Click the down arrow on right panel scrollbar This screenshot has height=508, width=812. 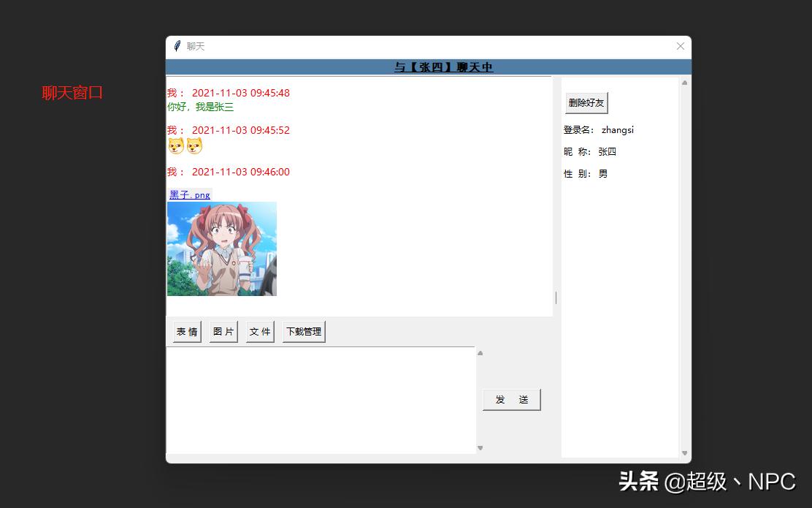click(684, 453)
